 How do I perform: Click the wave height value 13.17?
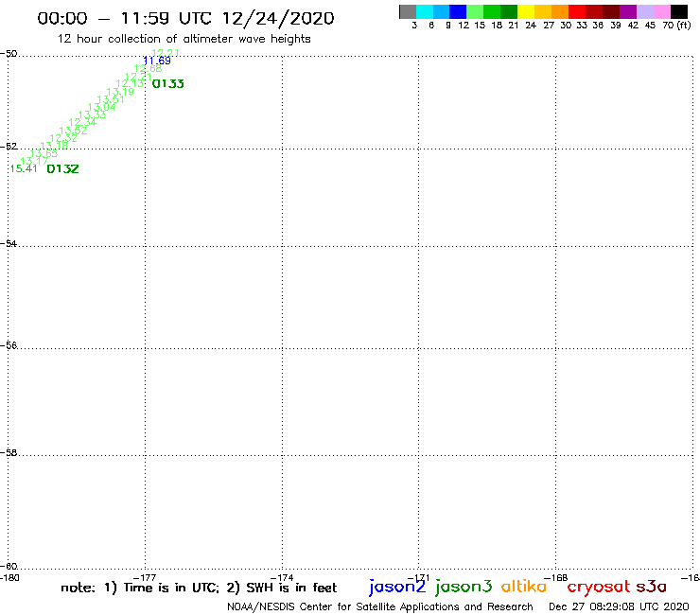[x=34, y=161]
